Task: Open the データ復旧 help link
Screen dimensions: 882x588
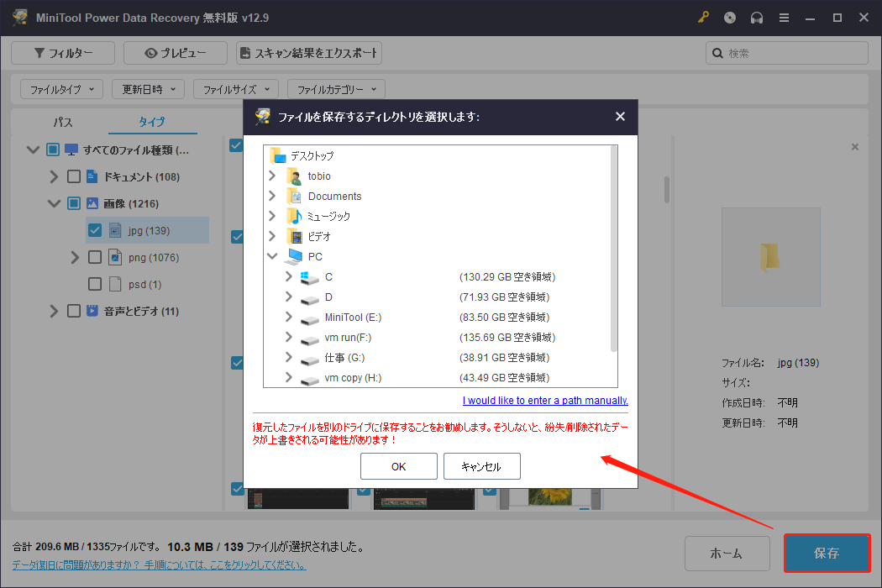Action: click(160, 564)
